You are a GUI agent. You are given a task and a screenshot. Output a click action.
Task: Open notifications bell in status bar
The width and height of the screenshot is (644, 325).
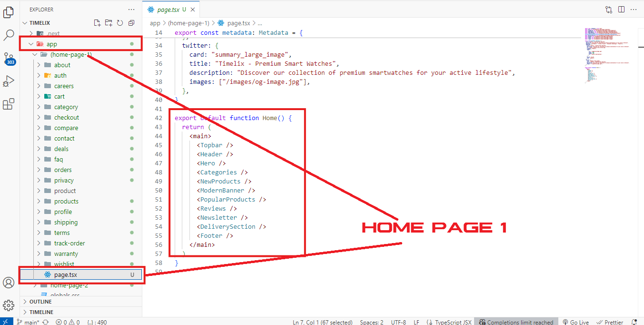coord(634,322)
